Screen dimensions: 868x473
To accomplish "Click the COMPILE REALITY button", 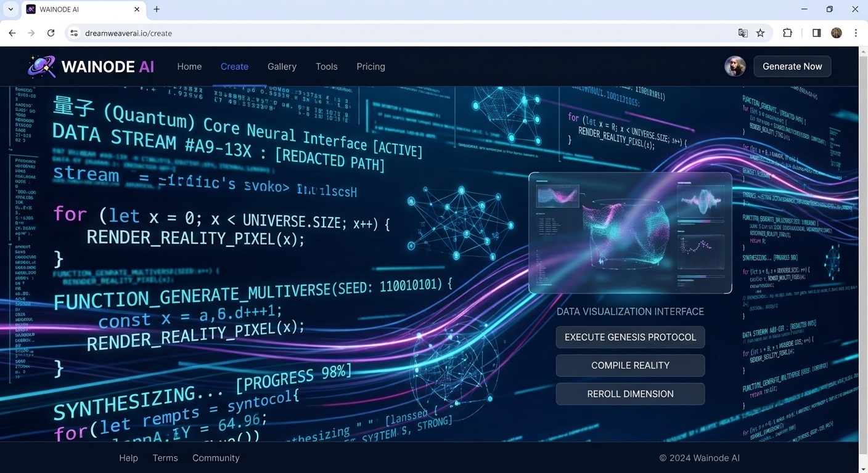I will click(630, 365).
